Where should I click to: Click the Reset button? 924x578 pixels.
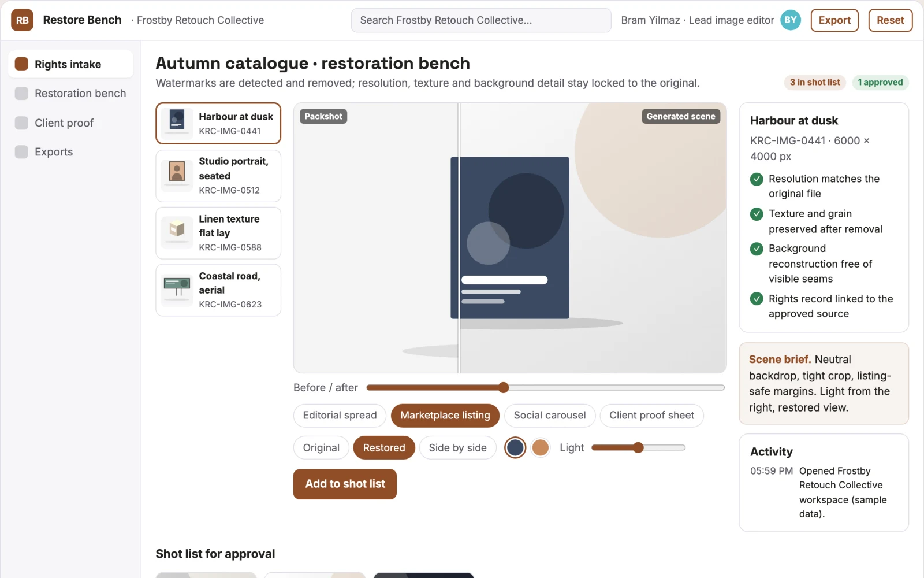coord(890,20)
